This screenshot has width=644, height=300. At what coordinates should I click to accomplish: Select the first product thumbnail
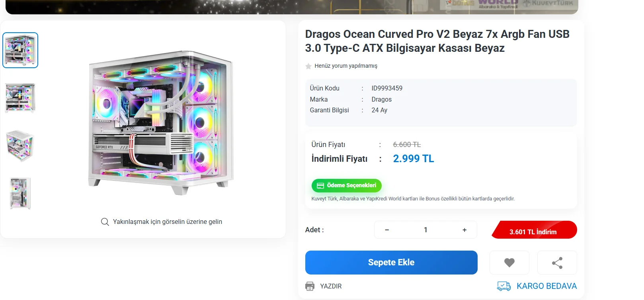point(20,50)
